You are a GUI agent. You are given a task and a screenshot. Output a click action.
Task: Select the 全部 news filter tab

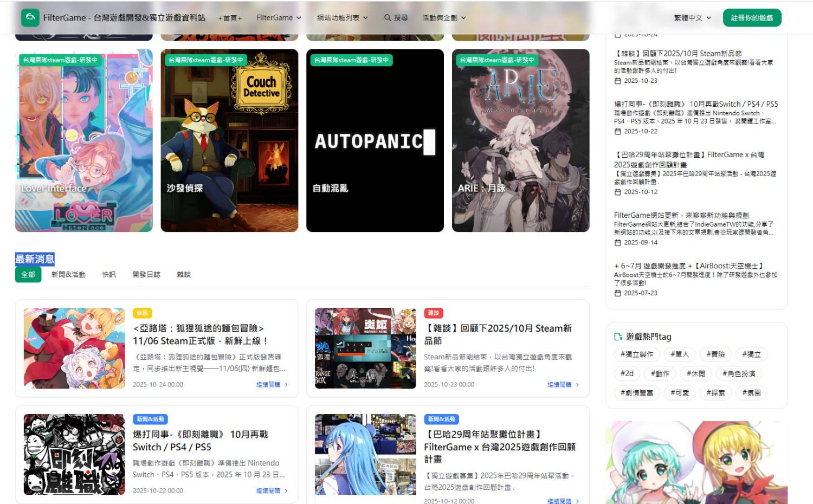(28, 275)
